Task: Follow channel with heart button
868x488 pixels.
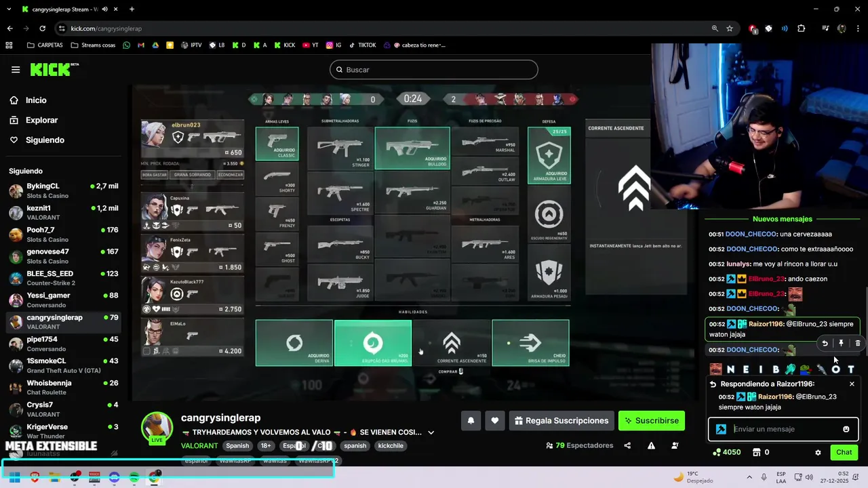Action: (495, 421)
